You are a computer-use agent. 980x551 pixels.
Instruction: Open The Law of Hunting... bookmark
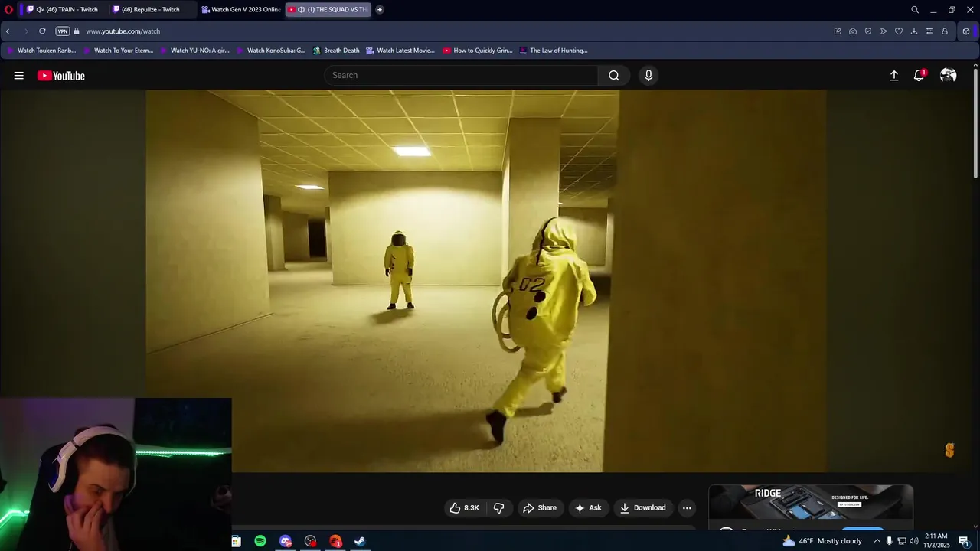554,51
